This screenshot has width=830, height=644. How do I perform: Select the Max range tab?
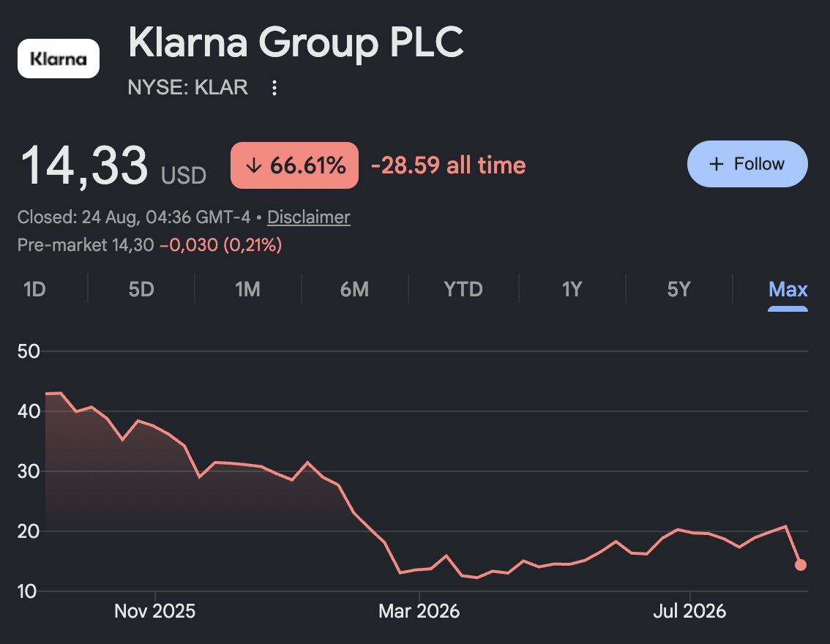tap(788, 290)
